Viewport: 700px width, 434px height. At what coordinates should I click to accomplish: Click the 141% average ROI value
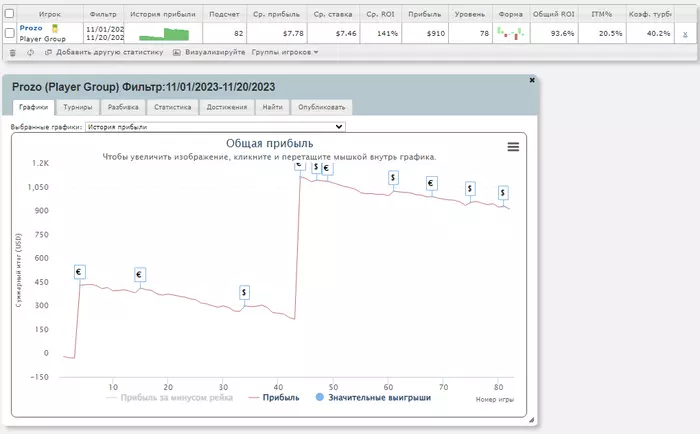click(x=388, y=33)
